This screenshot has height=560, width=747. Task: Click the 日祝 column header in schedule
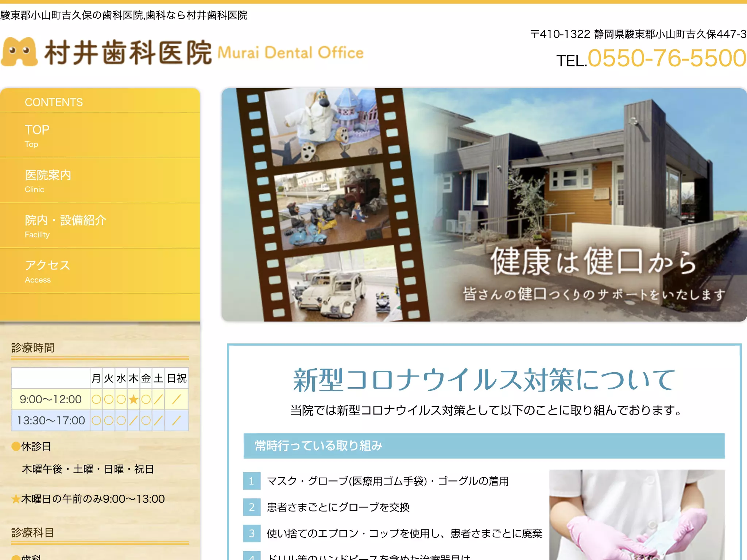(177, 378)
